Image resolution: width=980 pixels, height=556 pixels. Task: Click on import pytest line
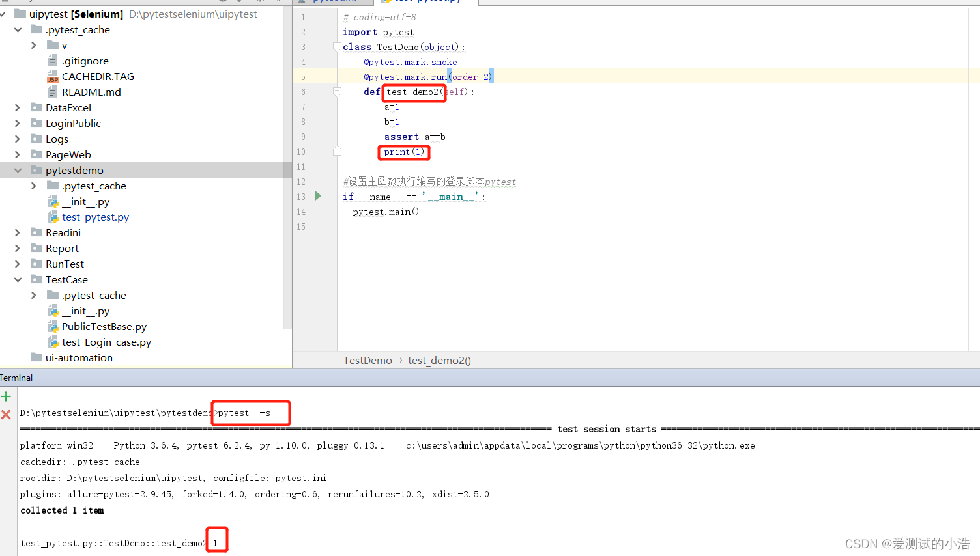378,32
